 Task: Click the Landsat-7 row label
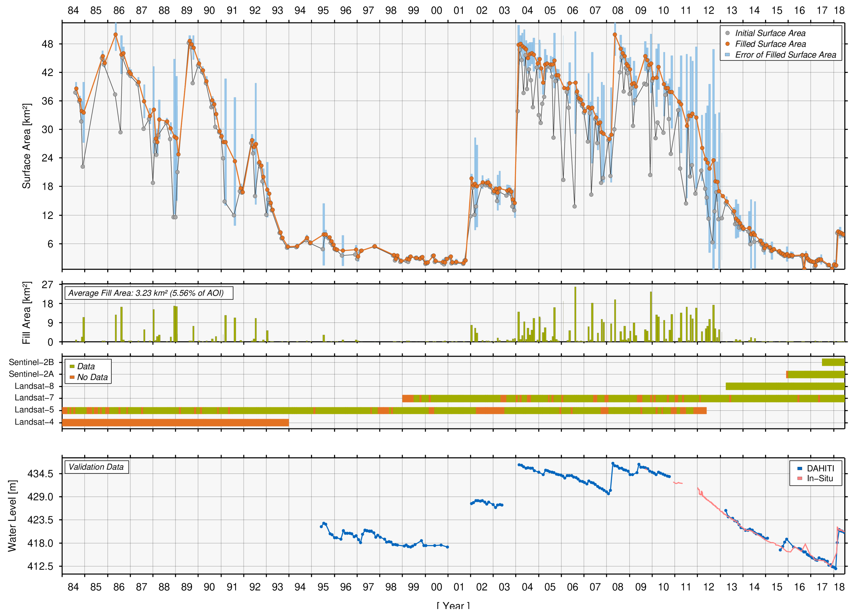(x=34, y=398)
